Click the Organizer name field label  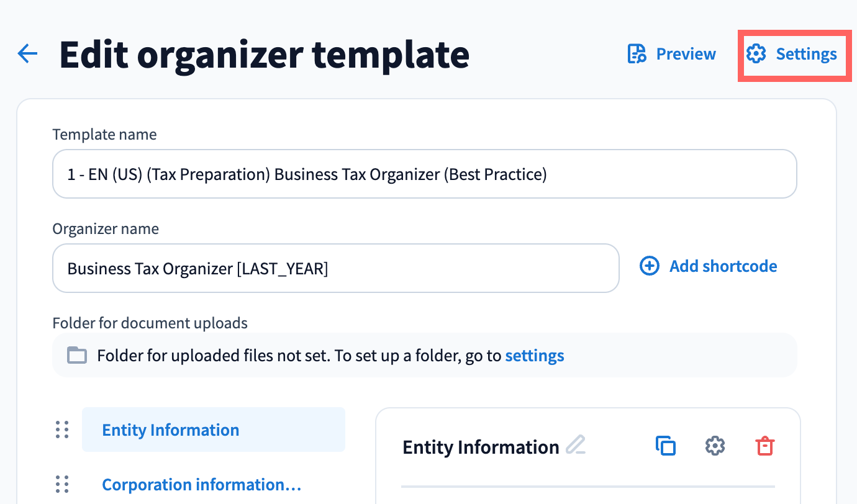(106, 228)
